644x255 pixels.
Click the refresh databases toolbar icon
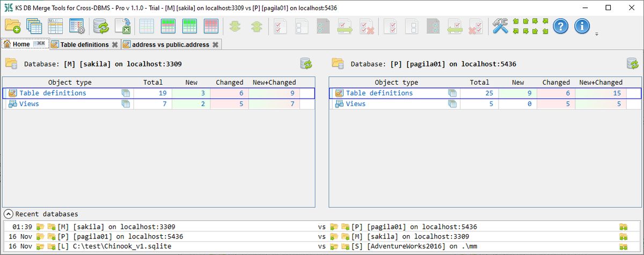(x=101, y=26)
